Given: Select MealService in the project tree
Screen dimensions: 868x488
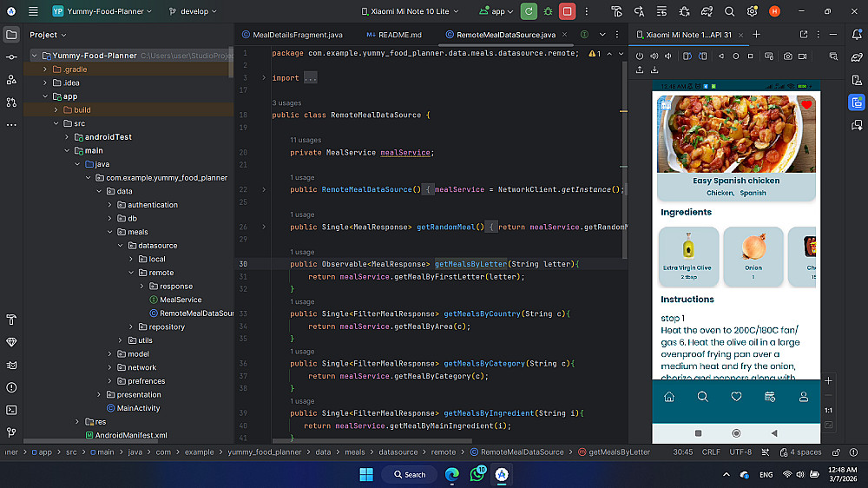Looking at the screenshot, I should [181, 300].
